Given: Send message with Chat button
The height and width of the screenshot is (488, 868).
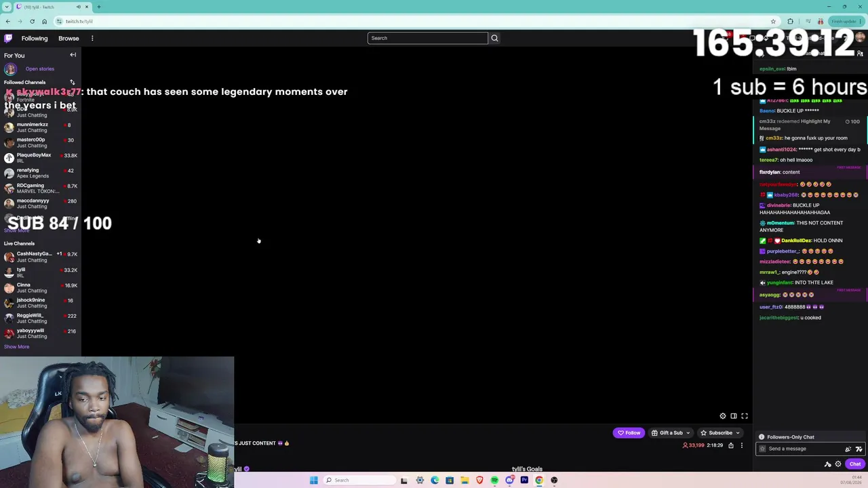Looking at the screenshot, I should point(854,464).
